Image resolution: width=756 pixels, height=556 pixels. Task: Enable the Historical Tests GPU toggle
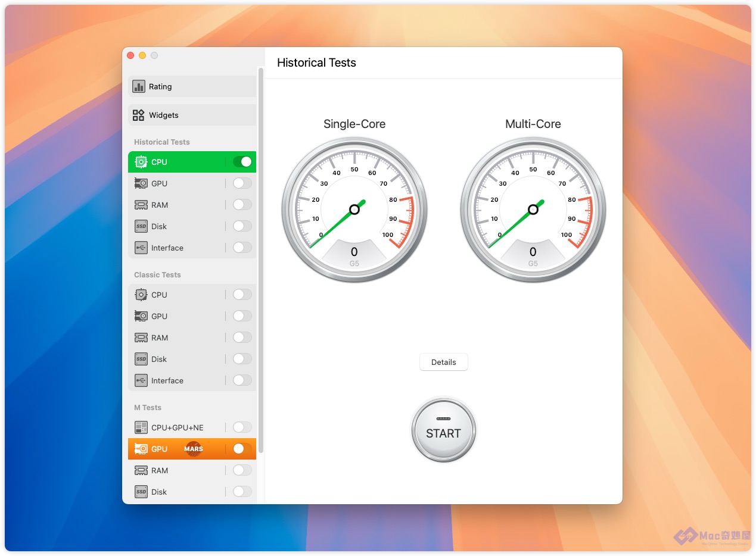coord(242,183)
